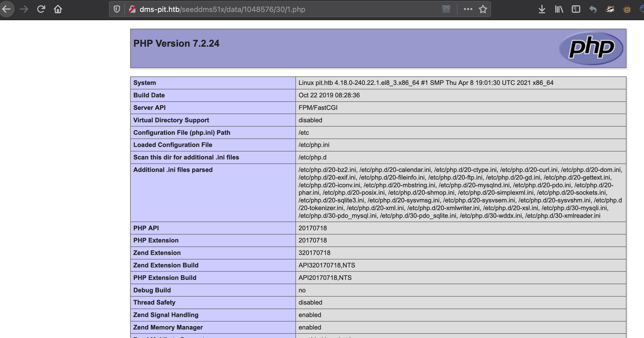Open the monkey face extension
644x338 pixels.
[x=627, y=9]
